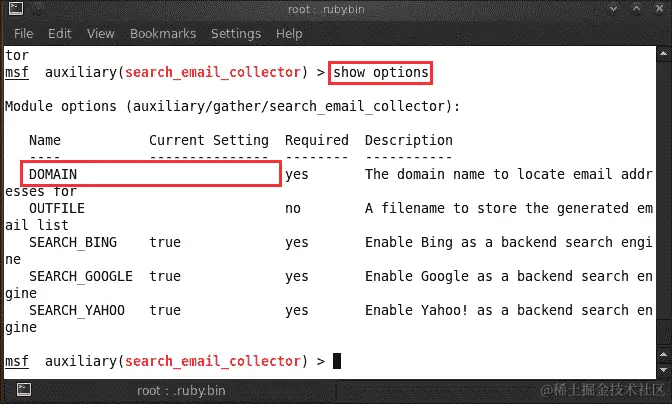Click the SEARCH_BING option name
The width and height of the screenshot is (672, 404).
(73, 242)
